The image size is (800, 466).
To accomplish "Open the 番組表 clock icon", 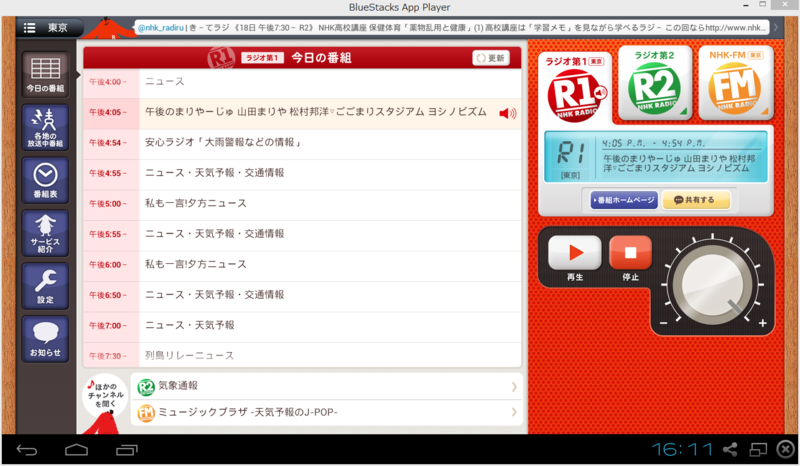I will 45,180.
